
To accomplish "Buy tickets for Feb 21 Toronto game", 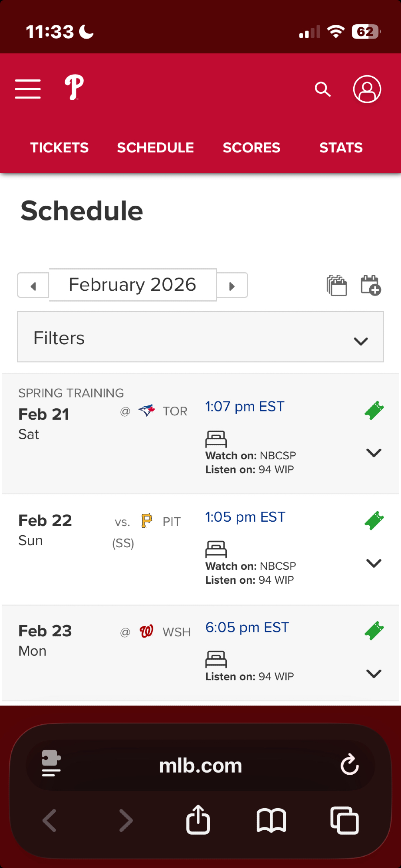I will pos(374,410).
